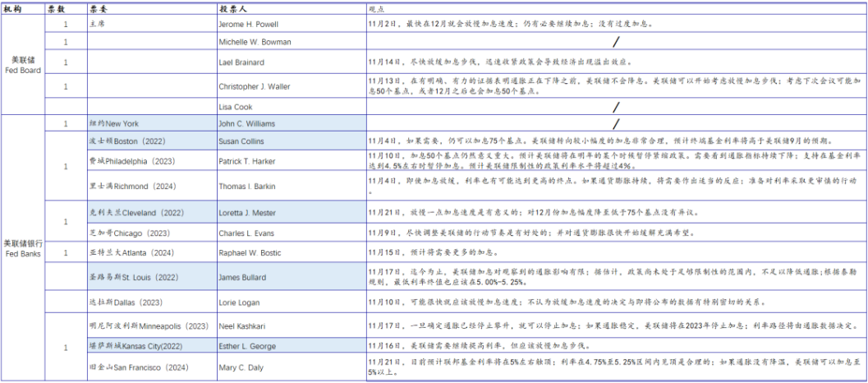Select the Mary C. Daly cell
Screen dimensions: 868x383
pyautogui.click(x=292, y=367)
